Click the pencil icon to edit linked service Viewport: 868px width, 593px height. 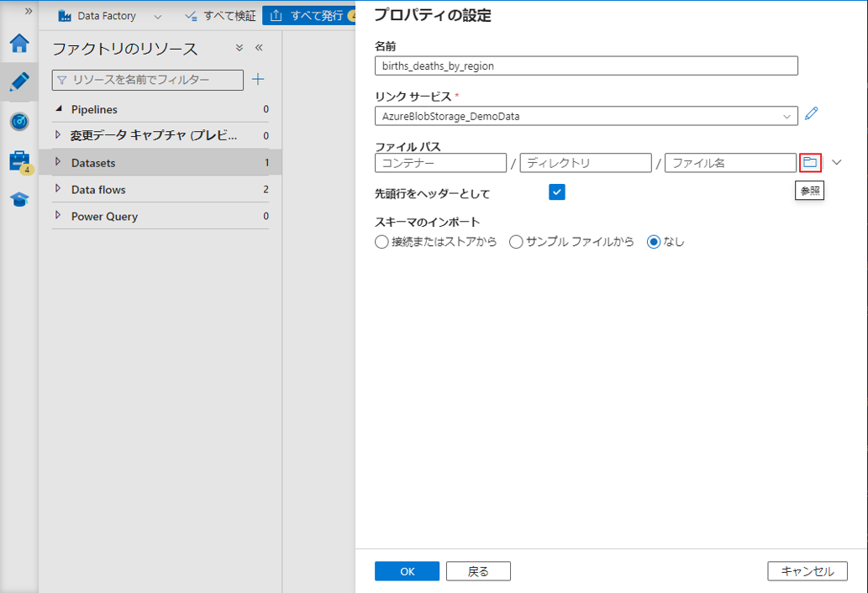(811, 114)
